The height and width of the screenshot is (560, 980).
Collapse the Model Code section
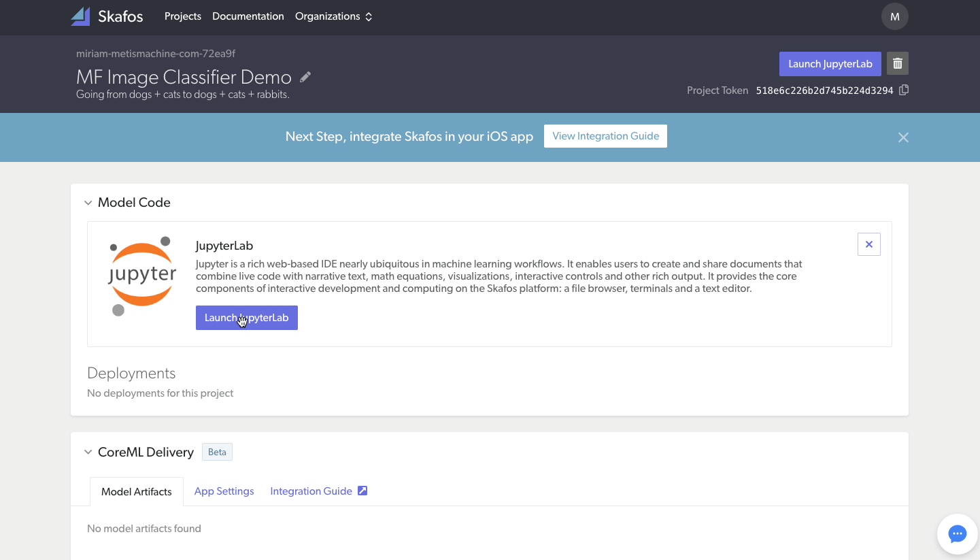point(88,203)
